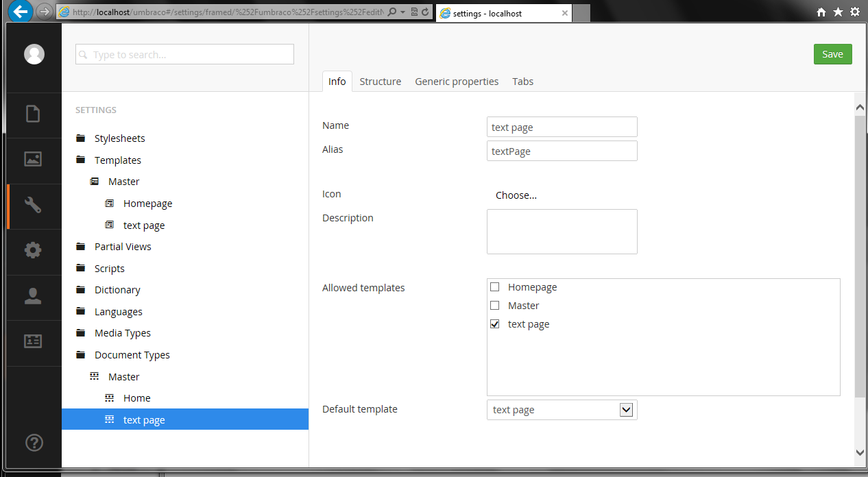Select Master under Templates

coord(124,182)
